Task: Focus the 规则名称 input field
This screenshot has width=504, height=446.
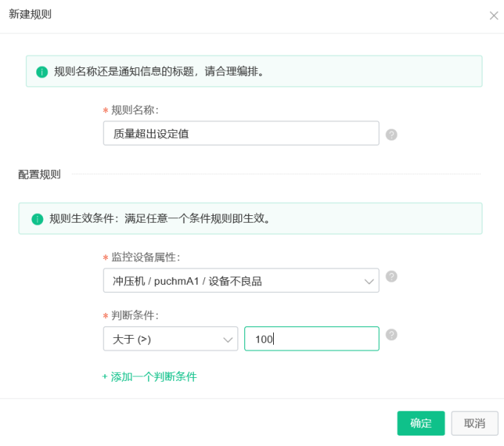Action: (x=241, y=133)
